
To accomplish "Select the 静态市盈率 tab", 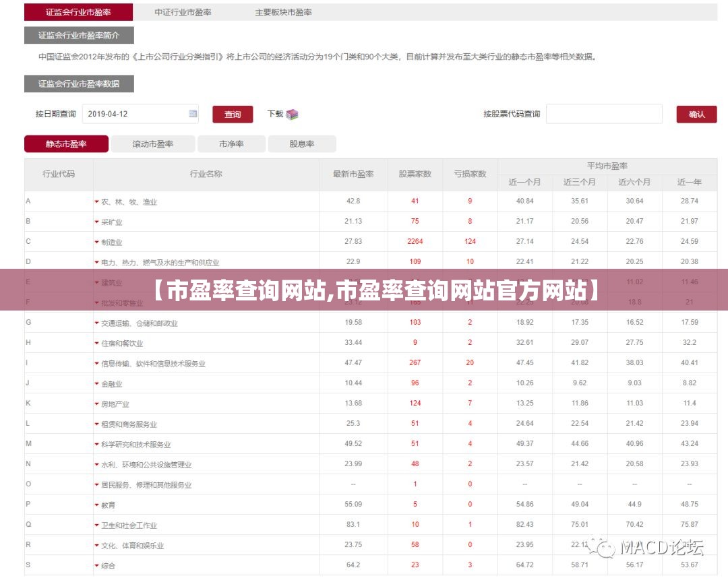I will tap(66, 144).
